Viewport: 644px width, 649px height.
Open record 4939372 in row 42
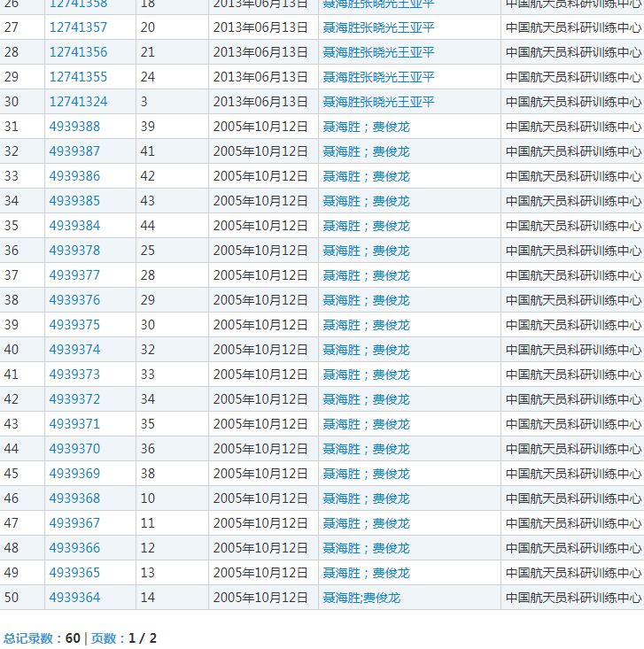pyautogui.click(x=74, y=399)
